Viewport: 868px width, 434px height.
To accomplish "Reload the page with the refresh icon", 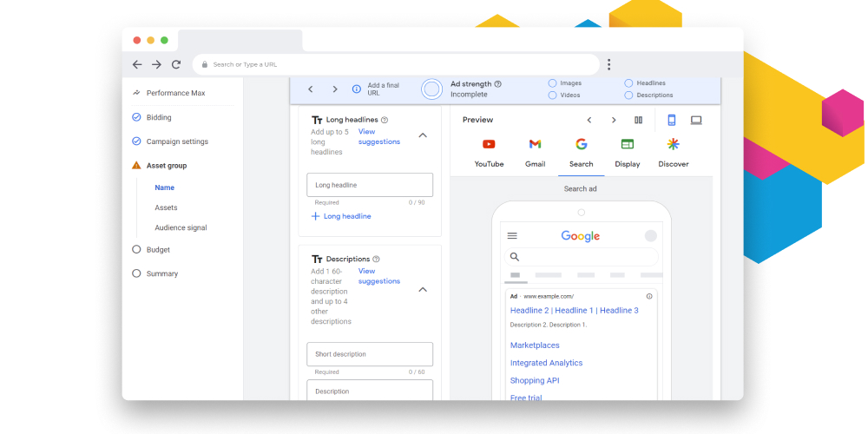I will click(x=176, y=65).
